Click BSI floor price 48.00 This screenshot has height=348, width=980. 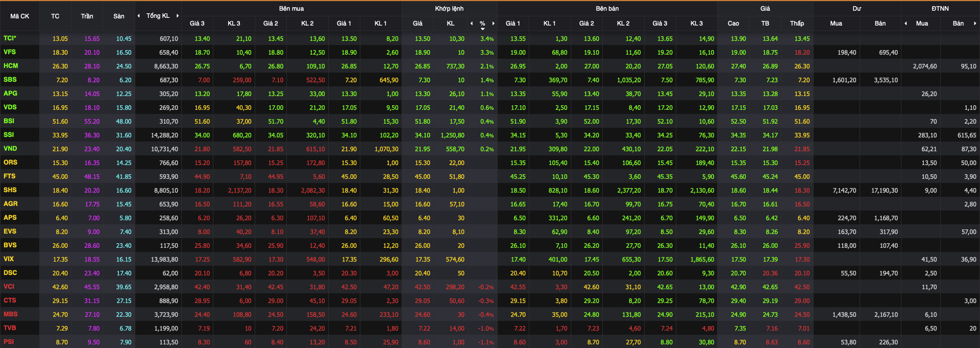(x=124, y=122)
